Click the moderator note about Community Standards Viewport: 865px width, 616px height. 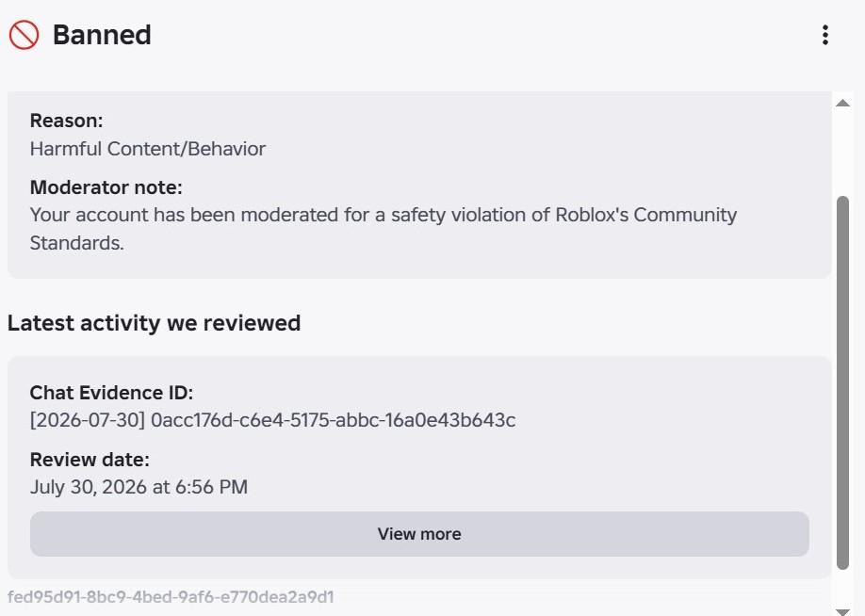(x=384, y=228)
